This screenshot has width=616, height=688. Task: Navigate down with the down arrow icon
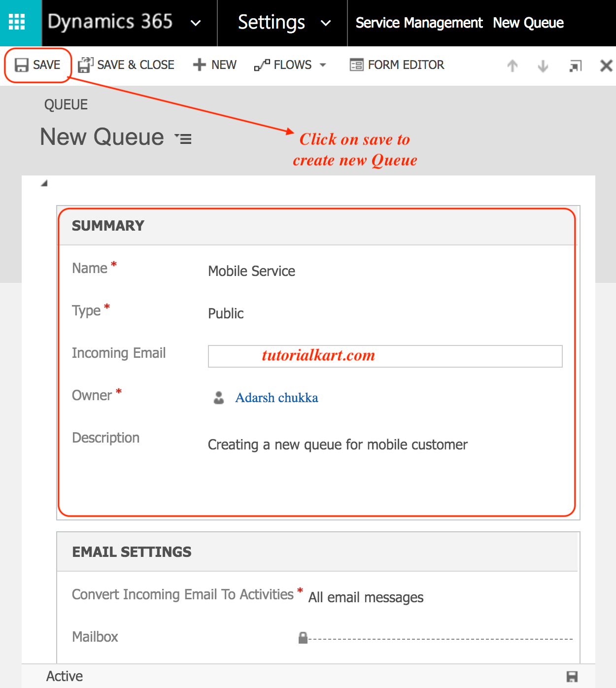(x=542, y=66)
